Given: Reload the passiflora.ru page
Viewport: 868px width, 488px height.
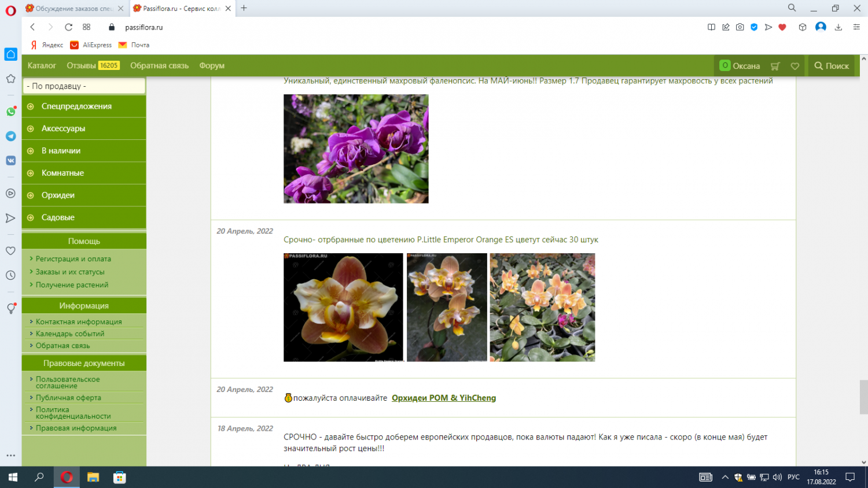Looking at the screenshot, I should pyautogui.click(x=68, y=27).
